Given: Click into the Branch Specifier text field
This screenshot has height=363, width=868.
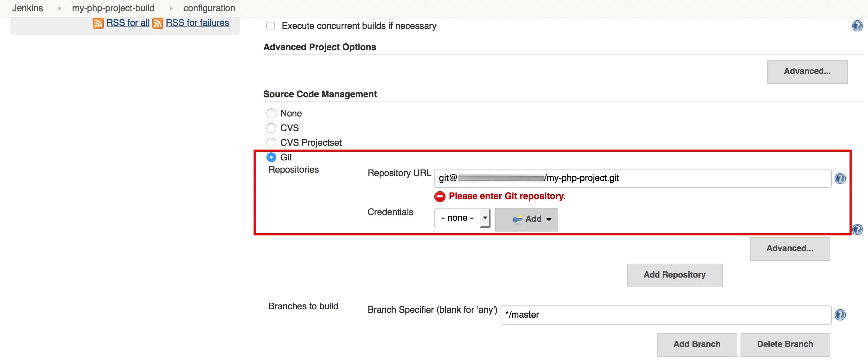Looking at the screenshot, I should click(x=665, y=315).
